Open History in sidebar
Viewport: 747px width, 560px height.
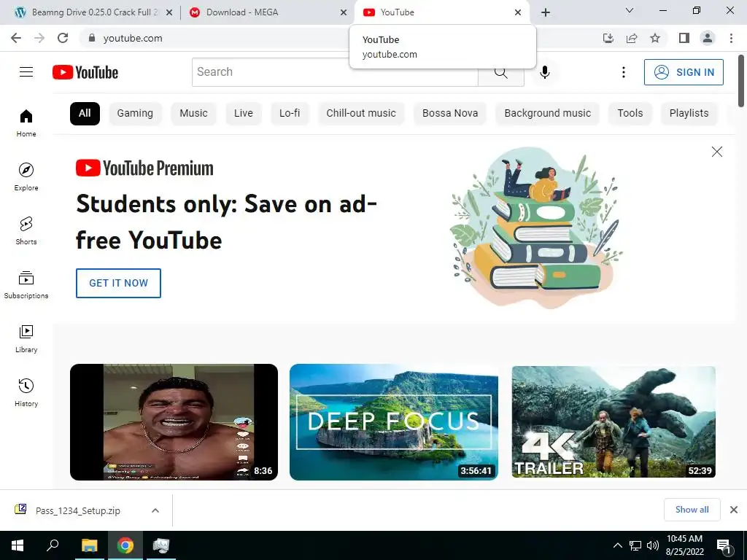coord(26,392)
